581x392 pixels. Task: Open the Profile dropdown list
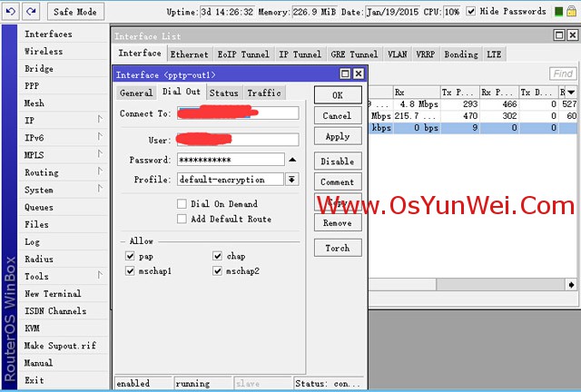(x=292, y=180)
